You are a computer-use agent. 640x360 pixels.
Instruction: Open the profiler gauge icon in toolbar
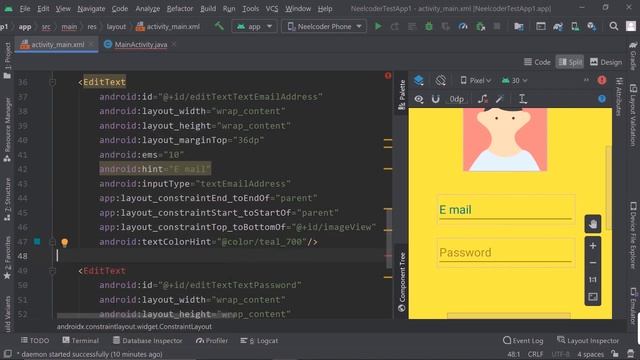point(462,27)
